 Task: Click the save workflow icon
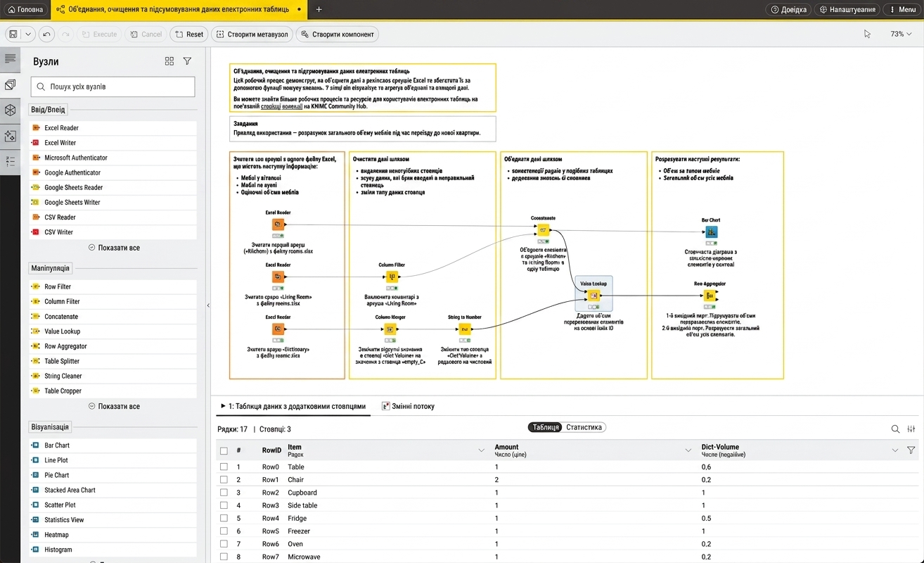[13, 34]
